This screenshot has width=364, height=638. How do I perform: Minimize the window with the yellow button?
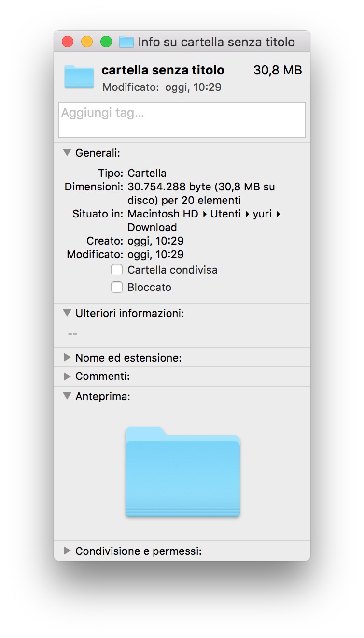(87, 42)
